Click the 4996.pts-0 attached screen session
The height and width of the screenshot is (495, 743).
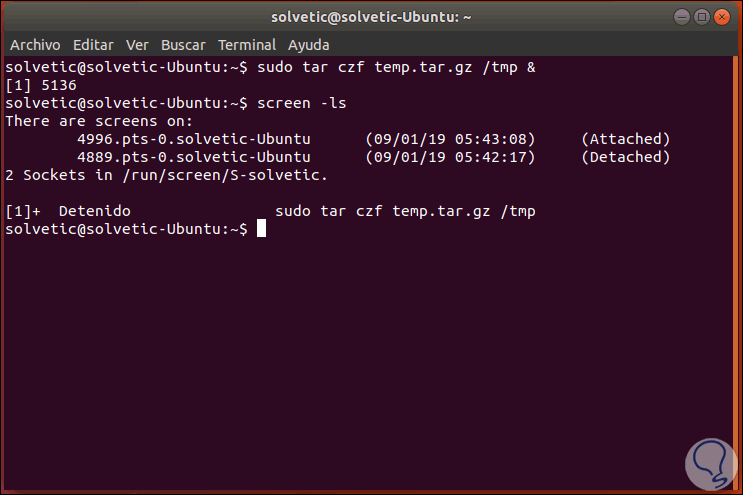coord(193,139)
